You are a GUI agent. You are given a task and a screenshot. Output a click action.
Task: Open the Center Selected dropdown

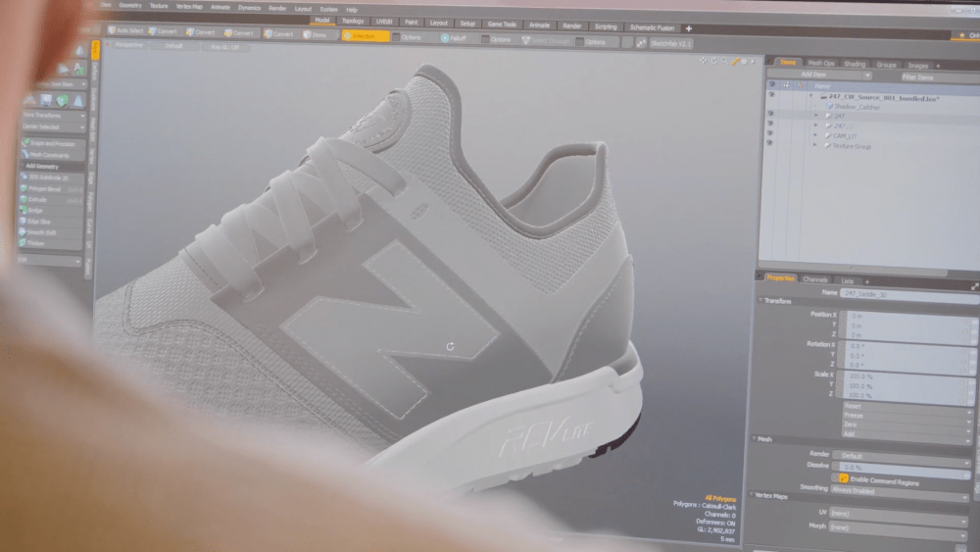53,126
